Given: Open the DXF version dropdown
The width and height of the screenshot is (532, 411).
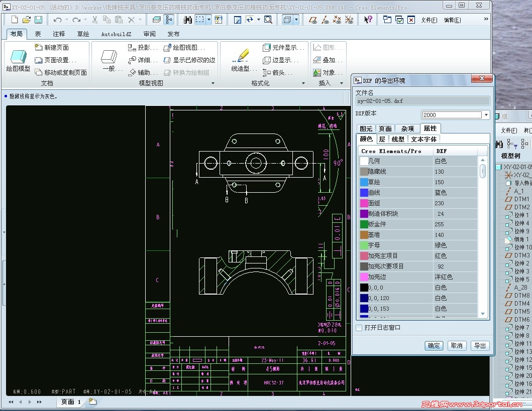Looking at the screenshot, I should [486, 115].
